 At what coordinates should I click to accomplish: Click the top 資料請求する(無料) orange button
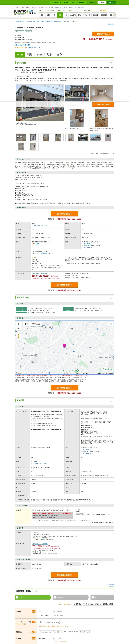point(103,34)
